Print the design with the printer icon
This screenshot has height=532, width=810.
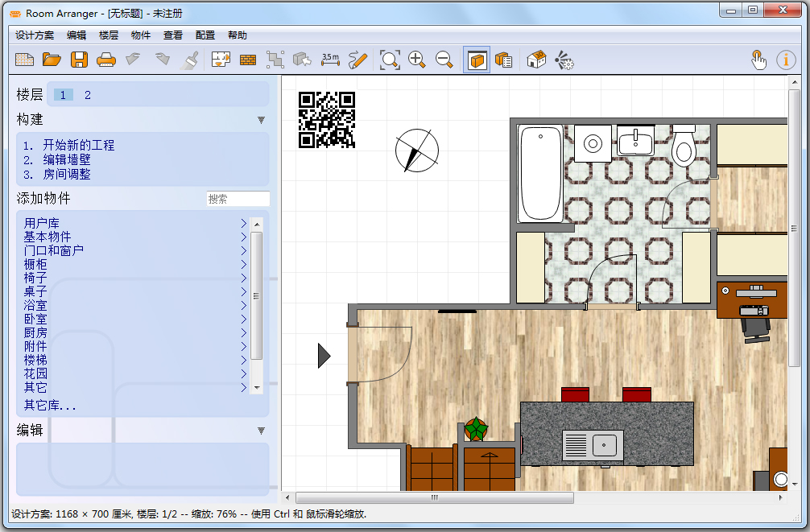click(x=106, y=60)
